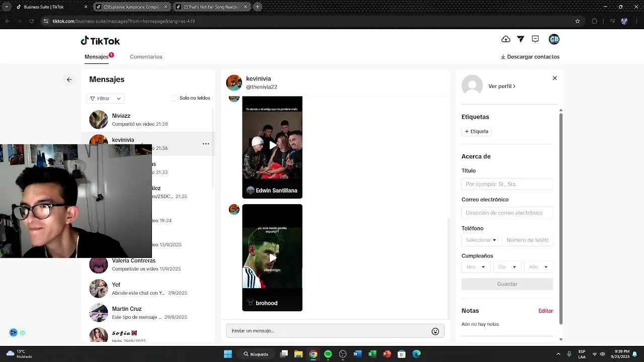Viewport: 644px width, 362px height.
Task: Play the brohood shared video
Action: point(272,257)
